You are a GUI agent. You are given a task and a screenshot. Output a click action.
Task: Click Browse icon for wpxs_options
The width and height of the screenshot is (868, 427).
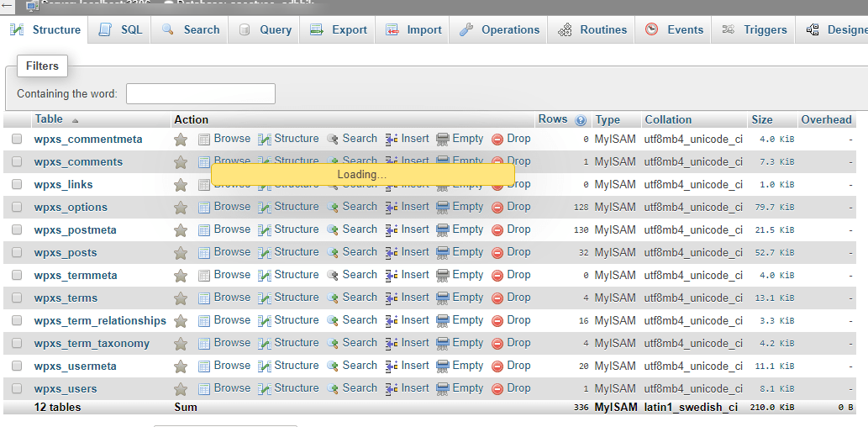(x=204, y=208)
